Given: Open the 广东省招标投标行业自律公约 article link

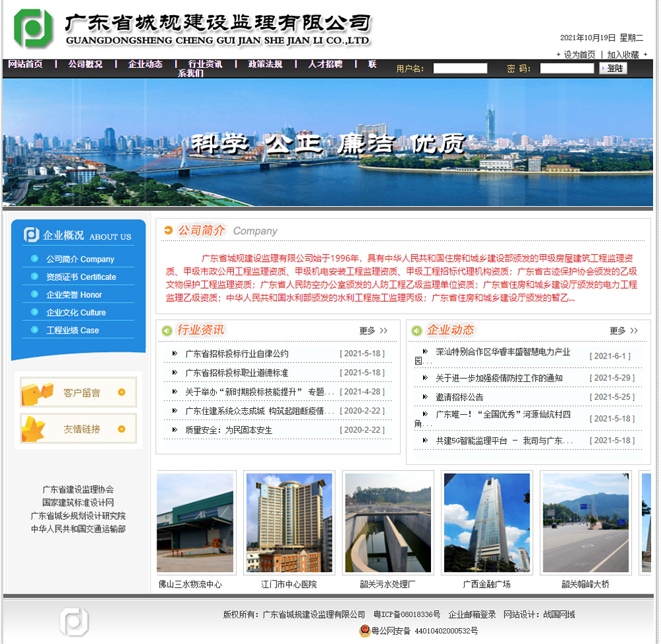Looking at the screenshot, I should (237, 354).
